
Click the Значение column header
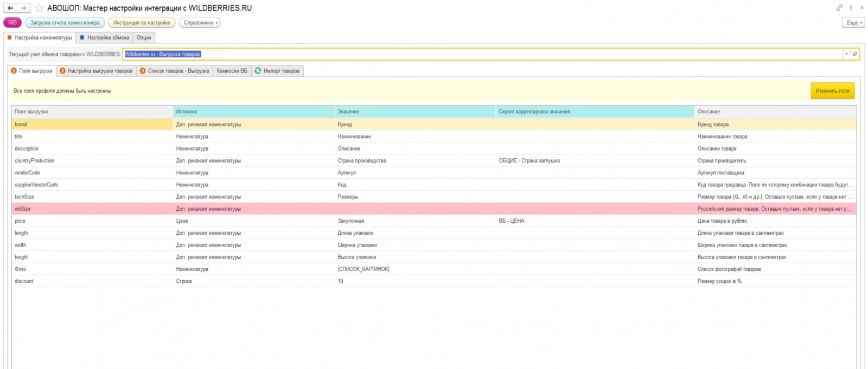415,112
